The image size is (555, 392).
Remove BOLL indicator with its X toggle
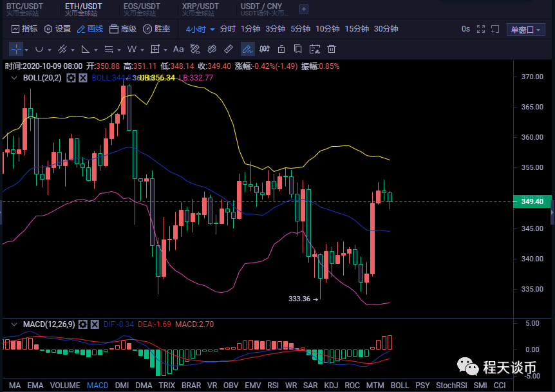(82, 78)
